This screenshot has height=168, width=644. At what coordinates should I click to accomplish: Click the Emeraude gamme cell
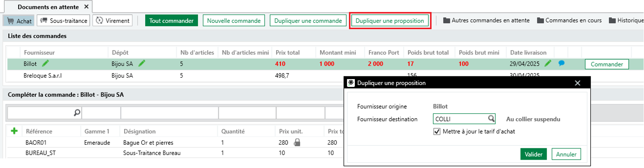(x=97, y=142)
